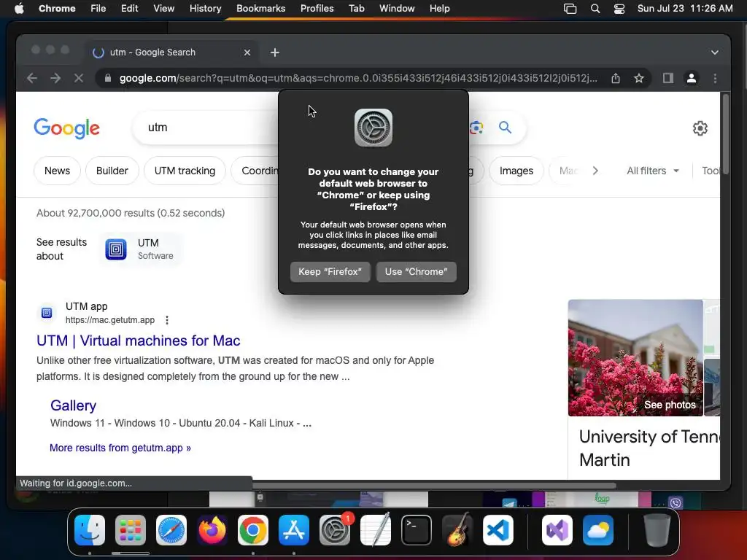Open the Help menu
The width and height of the screenshot is (747, 560).
(x=439, y=8)
